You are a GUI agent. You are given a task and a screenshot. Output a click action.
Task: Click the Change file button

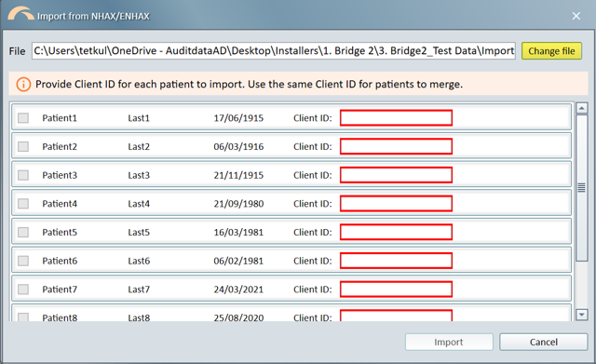pos(551,51)
